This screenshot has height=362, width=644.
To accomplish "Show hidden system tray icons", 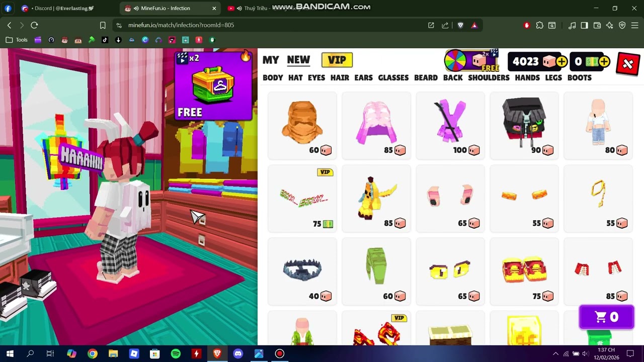I will [555, 354].
